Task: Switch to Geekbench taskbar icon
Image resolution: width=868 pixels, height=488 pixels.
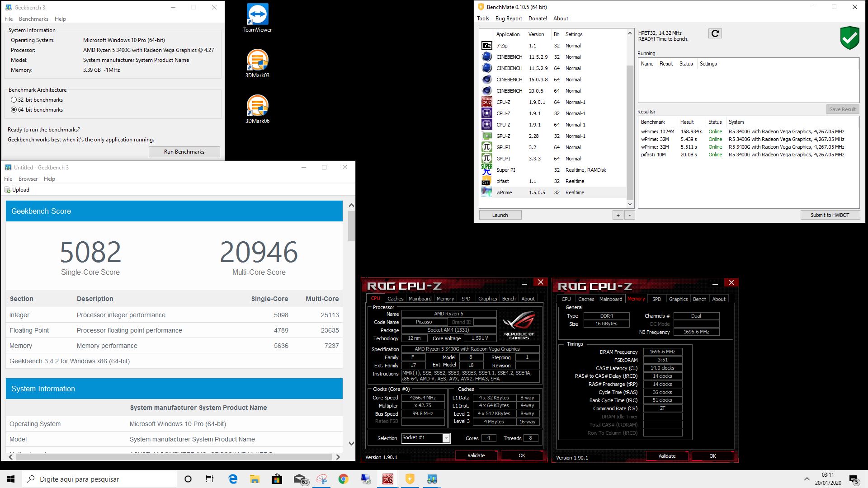Action: coord(432,479)
